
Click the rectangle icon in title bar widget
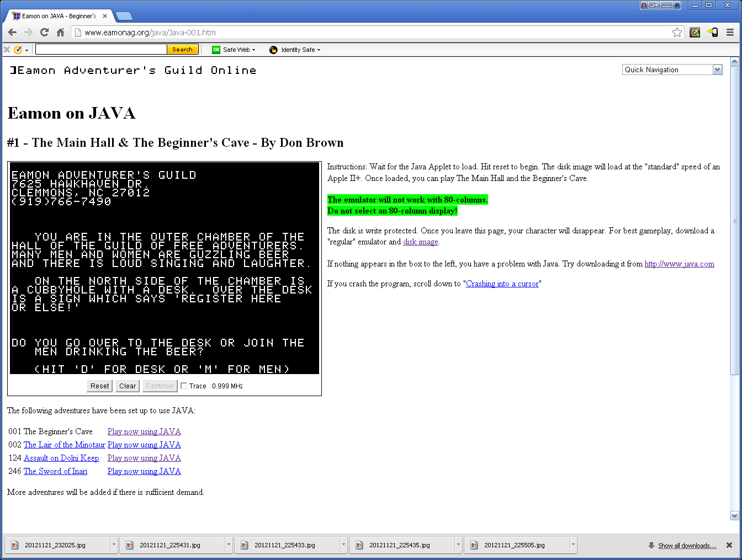click(x=667, y=5)
